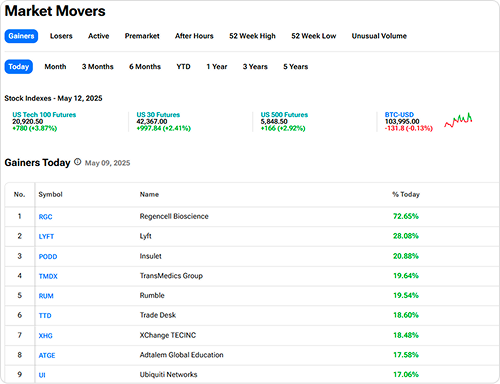Open the RGC ticker symbol

tap(45, 217)
